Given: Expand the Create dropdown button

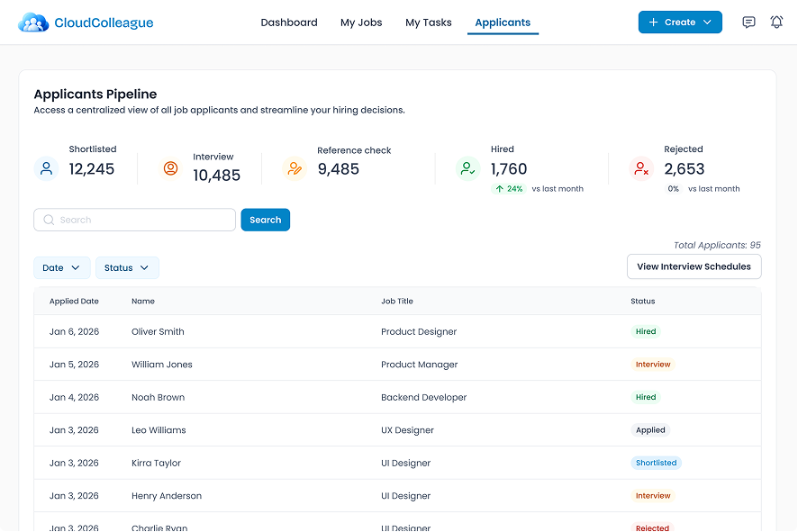Looking at the screenshot, I should (x=680, y=23).
